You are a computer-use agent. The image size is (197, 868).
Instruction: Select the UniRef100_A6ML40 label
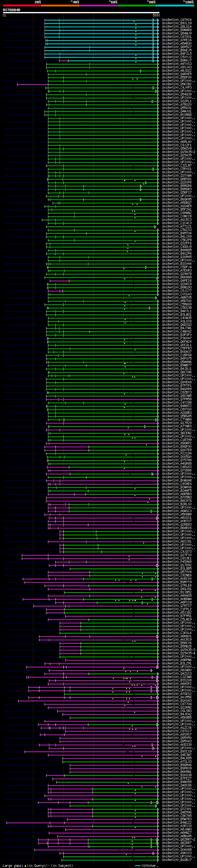[x=177, y=142]
